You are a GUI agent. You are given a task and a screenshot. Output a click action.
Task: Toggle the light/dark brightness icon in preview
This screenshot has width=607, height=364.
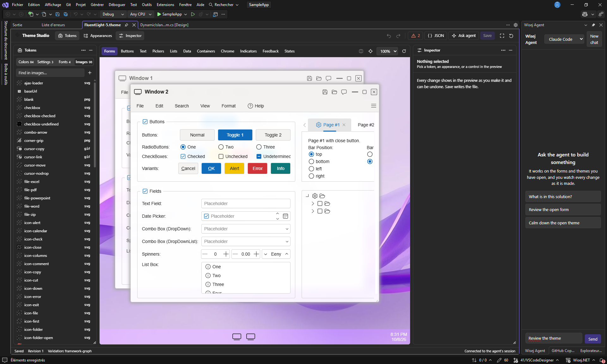point(371,51)
